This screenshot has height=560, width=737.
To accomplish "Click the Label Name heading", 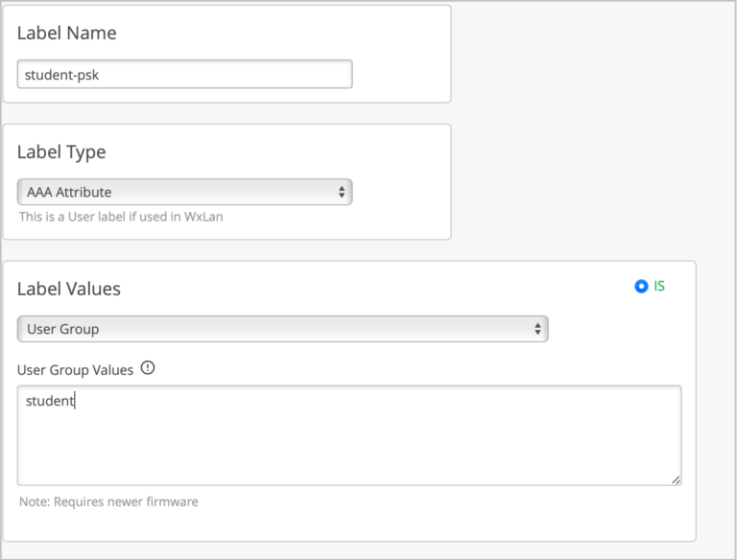I will [66, 33].
